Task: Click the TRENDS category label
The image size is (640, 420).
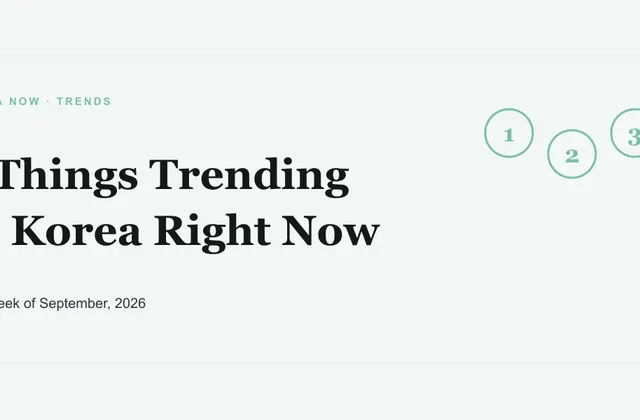Action: (x=84, y=101)
